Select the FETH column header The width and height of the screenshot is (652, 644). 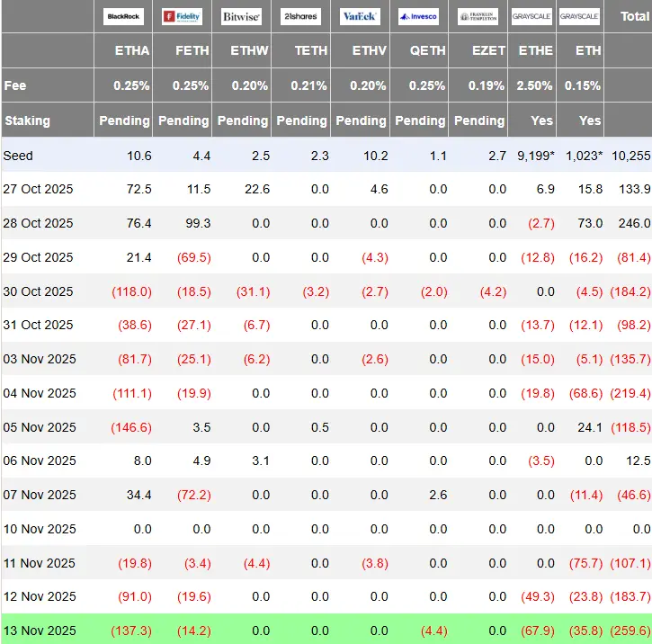(192, 50)
